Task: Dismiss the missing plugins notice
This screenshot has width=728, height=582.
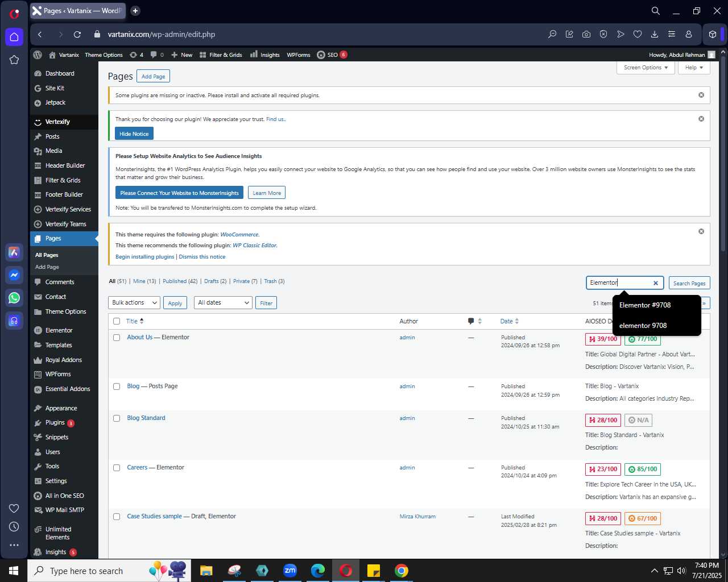Action: (x=701, y=95)
